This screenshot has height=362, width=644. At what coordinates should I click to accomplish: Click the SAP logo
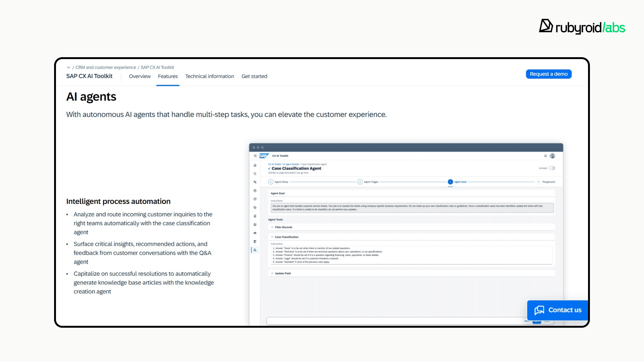click(264, 156)
